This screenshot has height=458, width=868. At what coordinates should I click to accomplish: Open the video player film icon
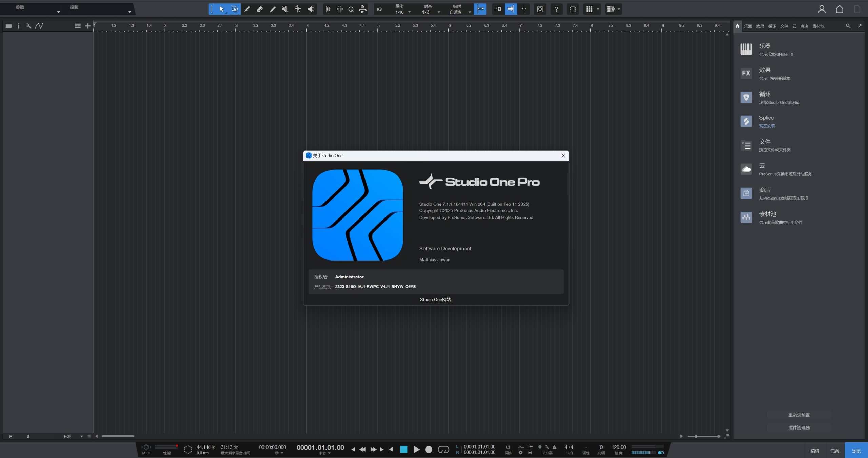coord(573,9)
